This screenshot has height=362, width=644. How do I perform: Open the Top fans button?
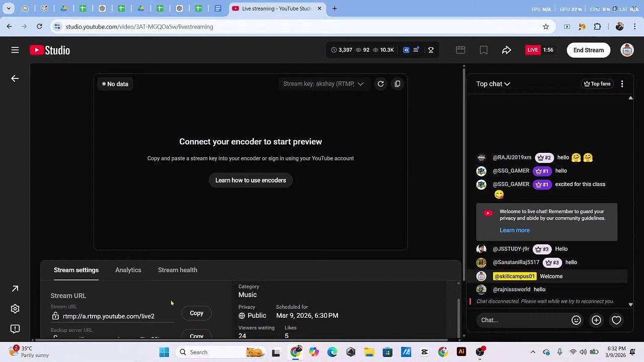[597, 84]
